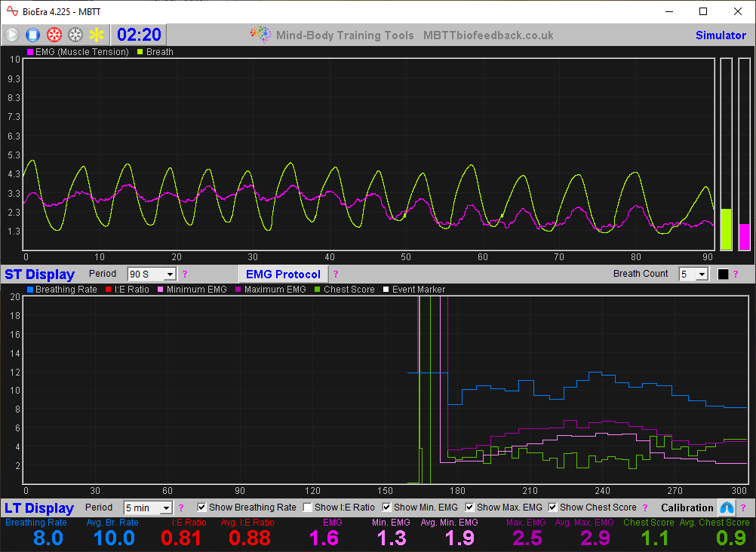Open the EMG Protocol button

(283, 274)
